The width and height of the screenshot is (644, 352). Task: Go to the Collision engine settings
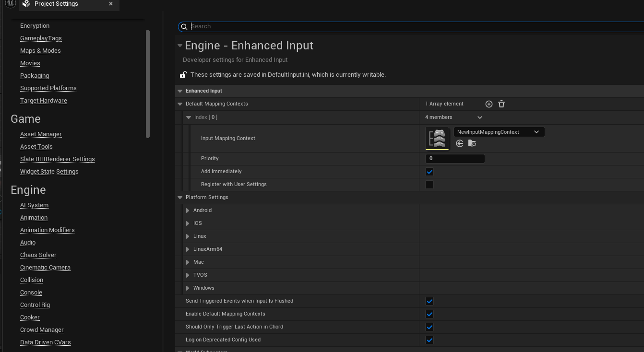[x=32, y=280]
